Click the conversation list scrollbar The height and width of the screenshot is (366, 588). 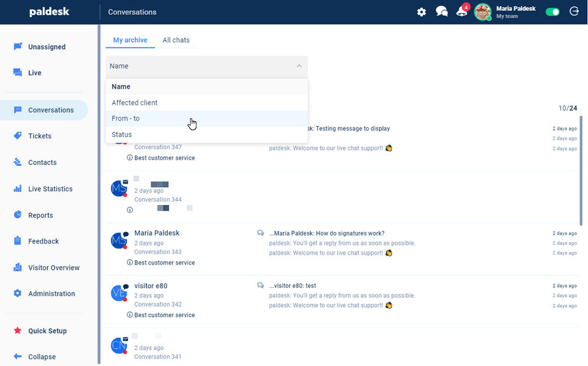pos(581,170)
